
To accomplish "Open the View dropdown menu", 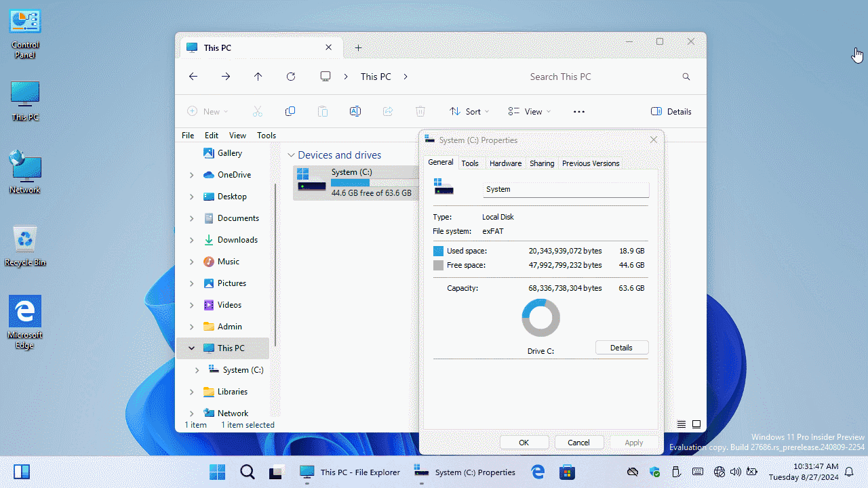I will pos(530,111).
